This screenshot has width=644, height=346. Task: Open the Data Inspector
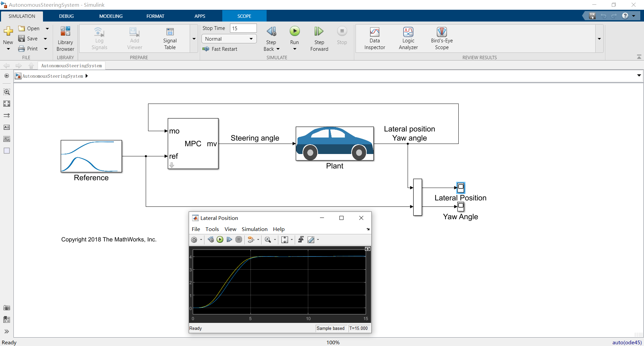[374, 38]
